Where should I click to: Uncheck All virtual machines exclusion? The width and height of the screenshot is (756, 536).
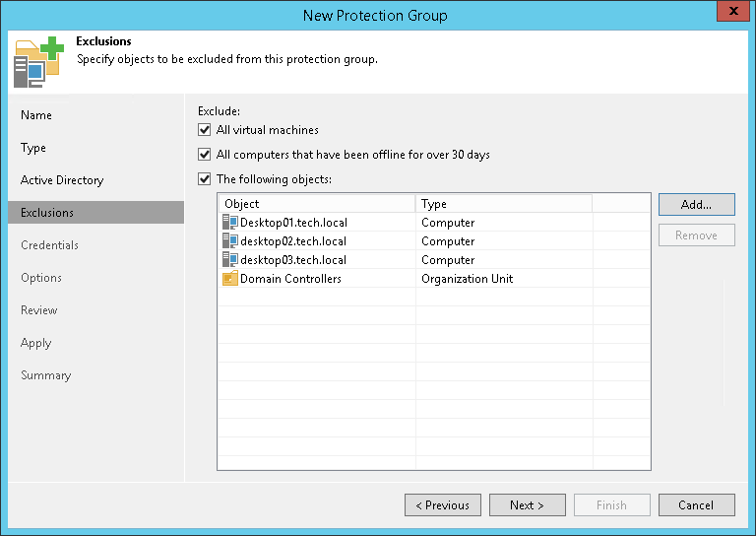pyautogui.click(x=205, y=130)
